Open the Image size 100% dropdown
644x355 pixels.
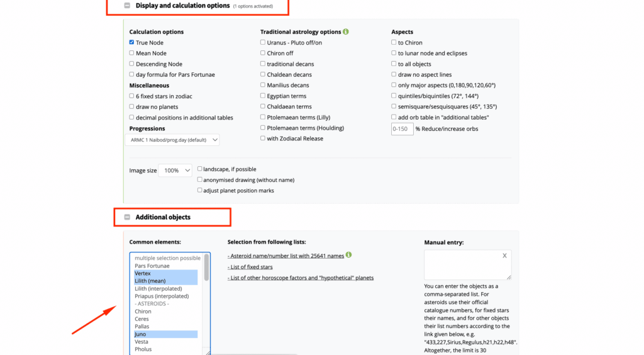[175, 170]
